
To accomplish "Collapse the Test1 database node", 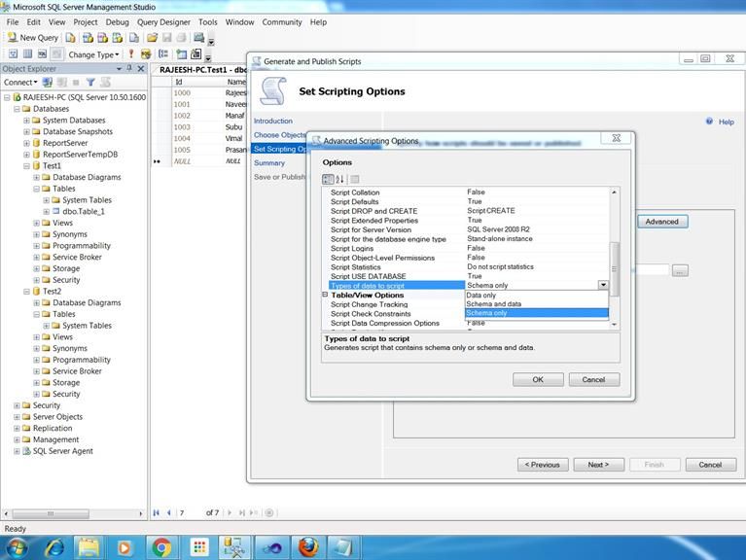I will (26, 166).
